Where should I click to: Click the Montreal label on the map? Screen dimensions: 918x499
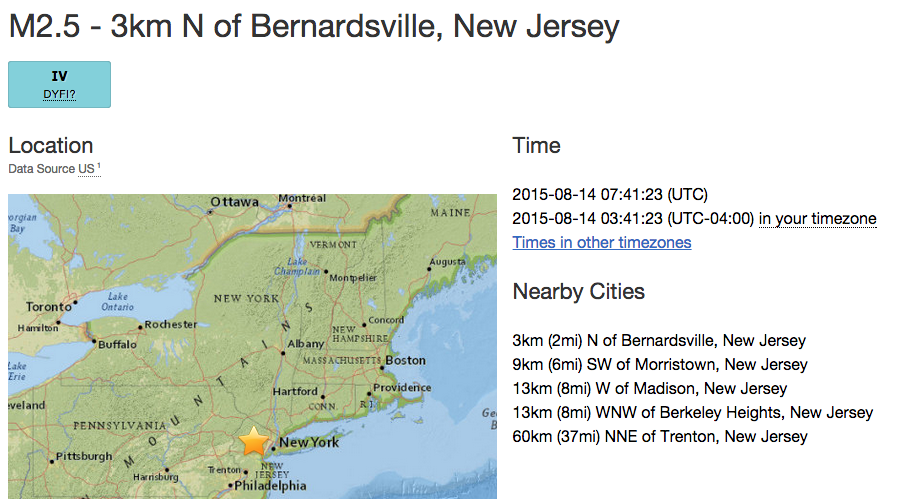tap(302, 199)
